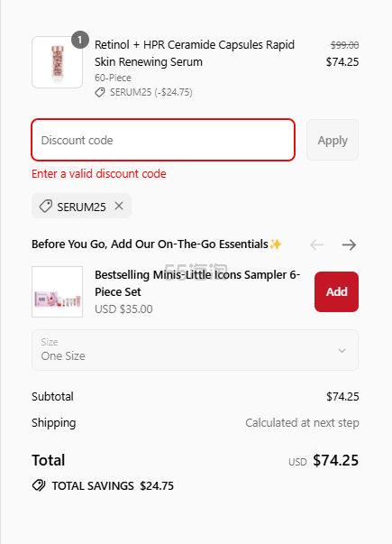
Task: Click the Enter a valid discount code error
Action: [x=99, y=173]
